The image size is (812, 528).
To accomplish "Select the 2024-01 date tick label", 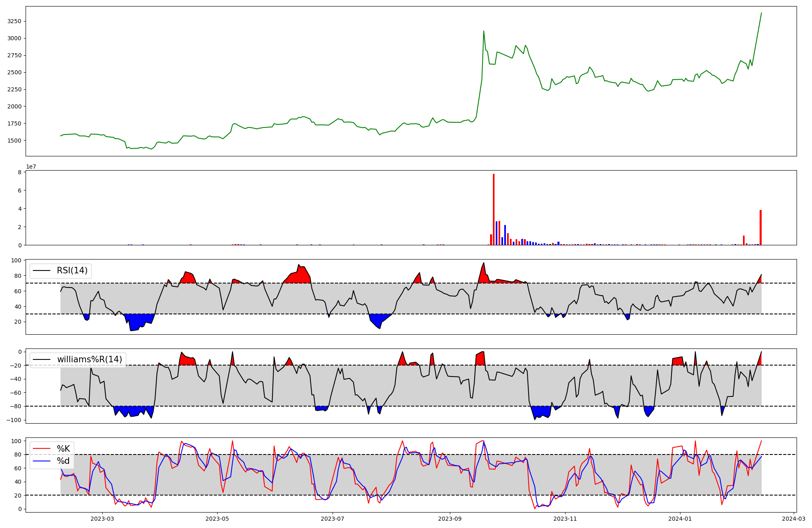I will tap(680, 519).
